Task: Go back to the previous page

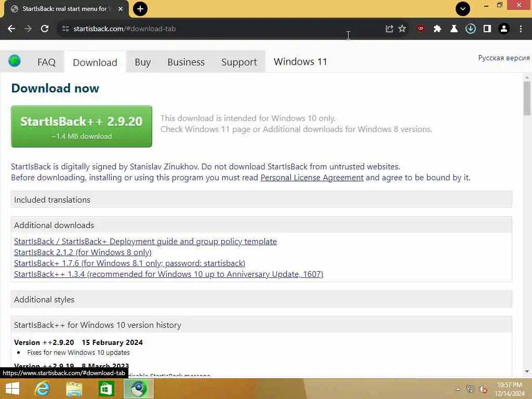Action: pyautogui.click(x=11, y=29)
